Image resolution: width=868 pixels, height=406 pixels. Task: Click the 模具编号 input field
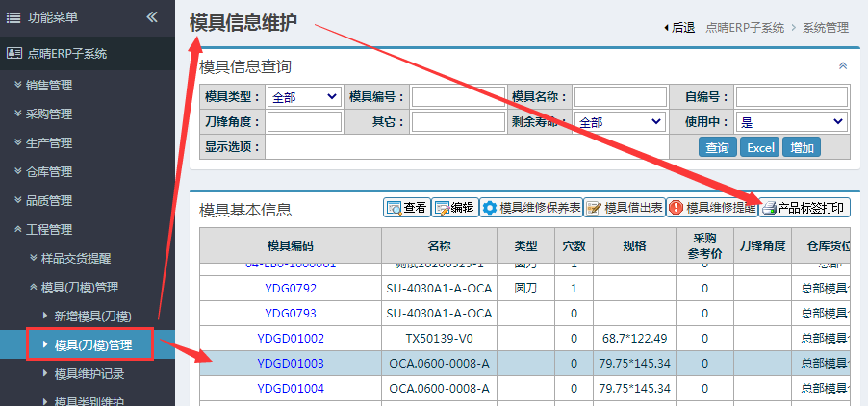[x=459, y=96]
